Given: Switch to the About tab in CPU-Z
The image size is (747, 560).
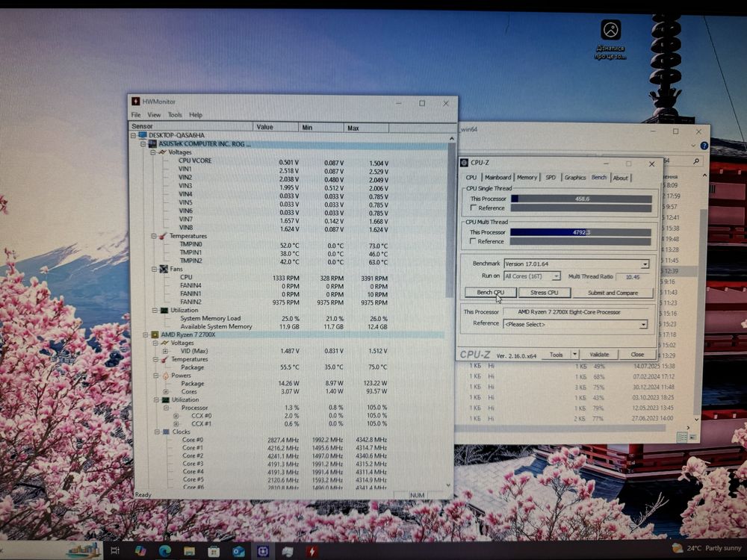Looking at the screenshot, I should 620,178.
